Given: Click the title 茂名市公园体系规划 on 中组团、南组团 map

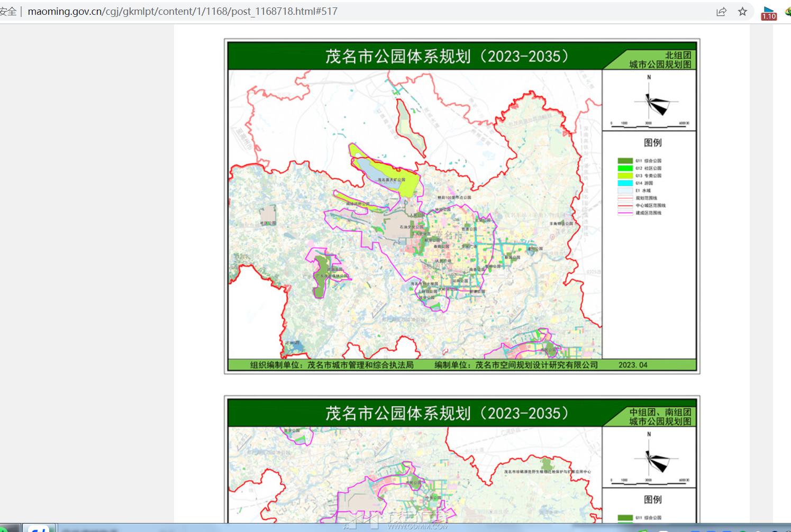Looking at the screenshot, I should point(447,413).
